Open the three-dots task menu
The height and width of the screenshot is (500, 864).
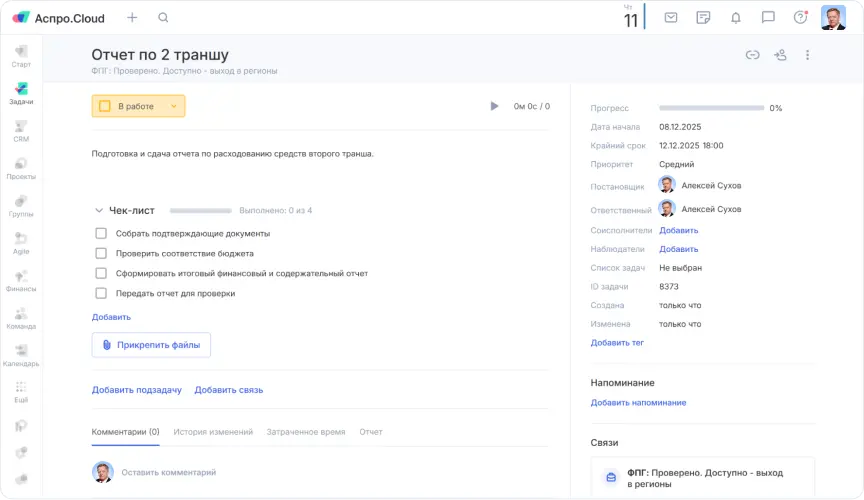(x=807, y=55)
